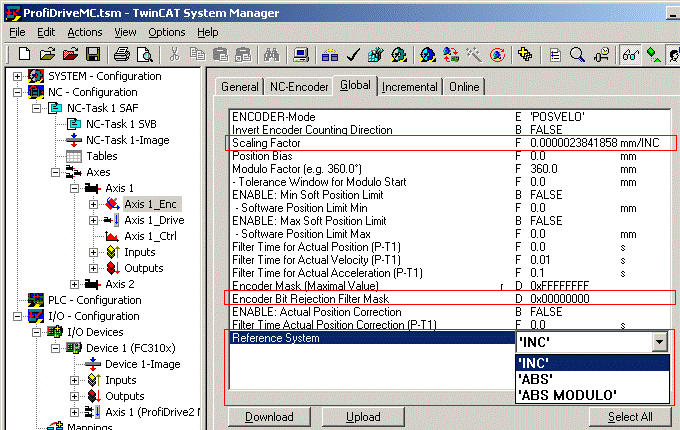680x430 pixels.
Task: Click the Show Sub Items icon
Action: point(602,55)
